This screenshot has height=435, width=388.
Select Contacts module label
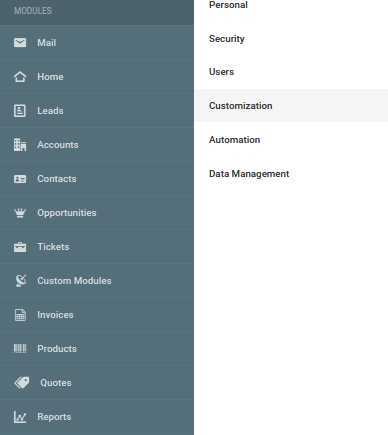pos(57,179)
